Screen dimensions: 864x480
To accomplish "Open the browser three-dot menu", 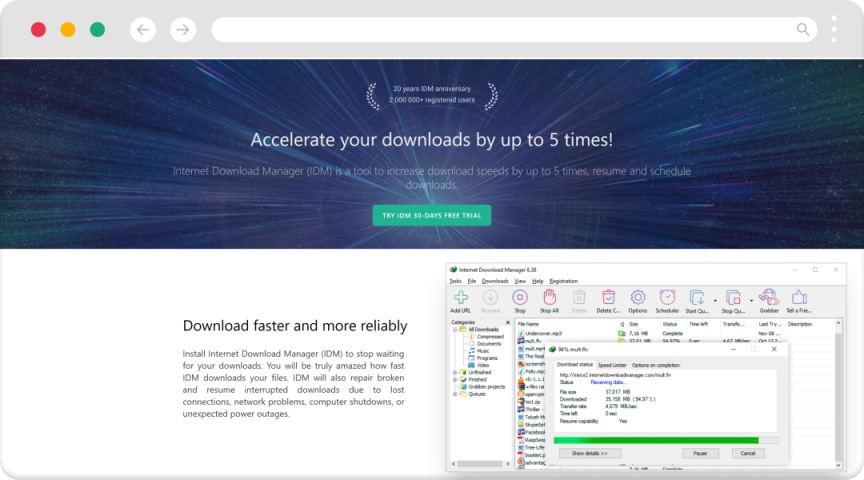I will point(834,29).
